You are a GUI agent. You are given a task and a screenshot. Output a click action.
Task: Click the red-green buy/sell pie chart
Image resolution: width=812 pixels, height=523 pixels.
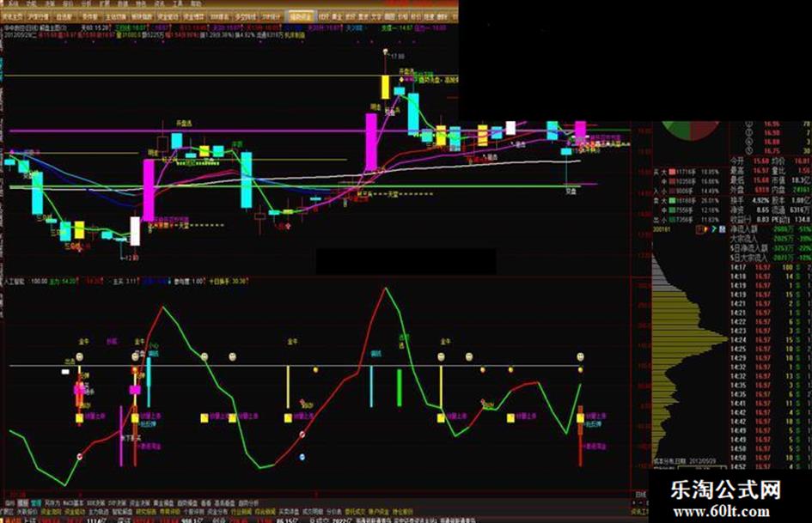(692, 130)
